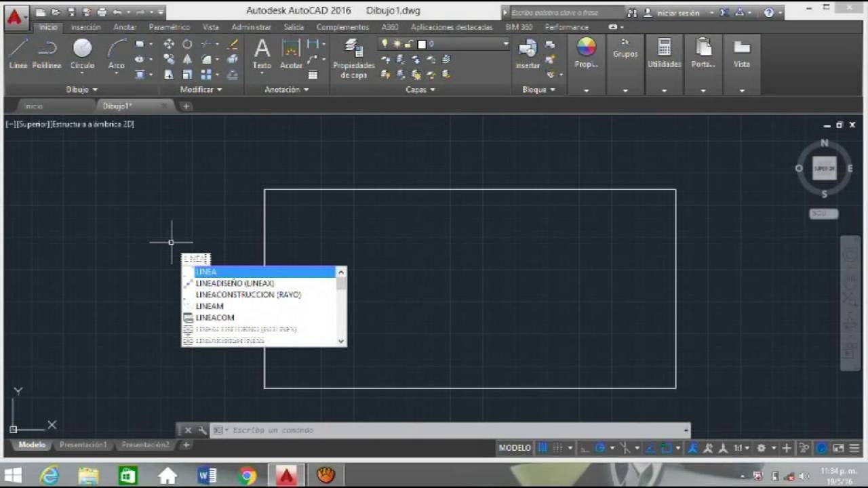Screen dimensions: 868x488
Task: Click the MODELO status bar button
Action: (x=515, y=448)
